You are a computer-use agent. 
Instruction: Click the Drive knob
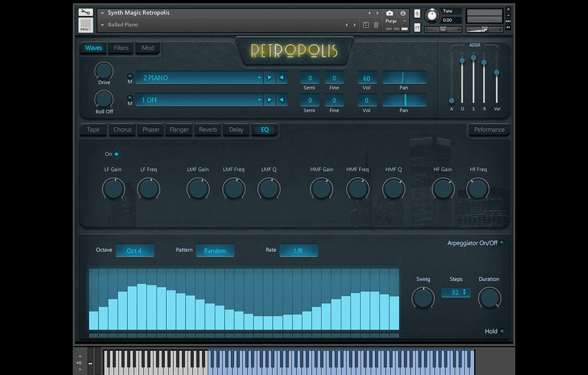(104, 71)
